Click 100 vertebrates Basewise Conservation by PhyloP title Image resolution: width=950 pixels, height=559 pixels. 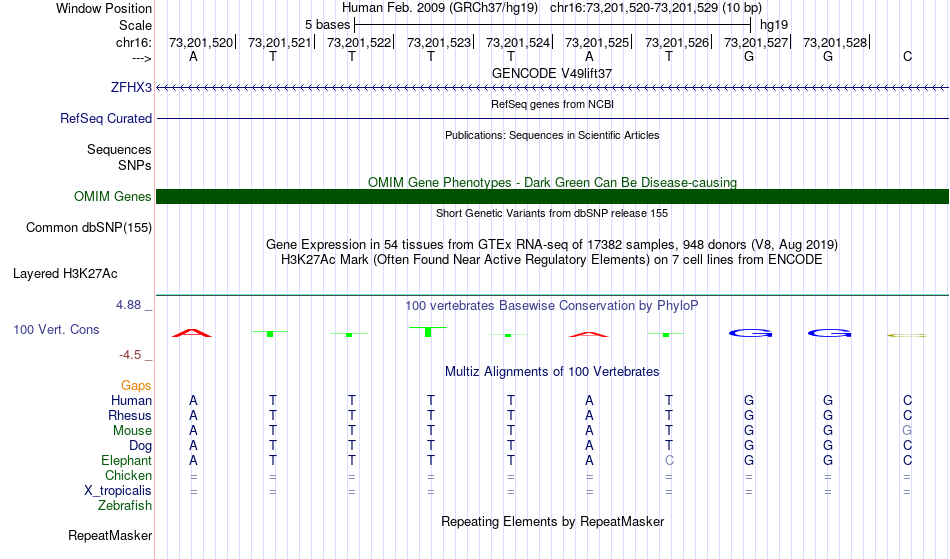click(x=552, y=305)
